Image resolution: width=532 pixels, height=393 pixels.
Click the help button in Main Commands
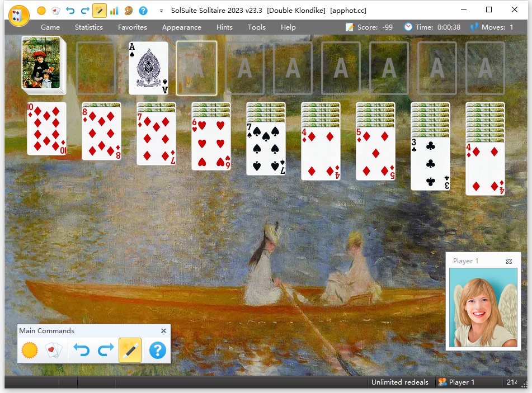point(158,351)
